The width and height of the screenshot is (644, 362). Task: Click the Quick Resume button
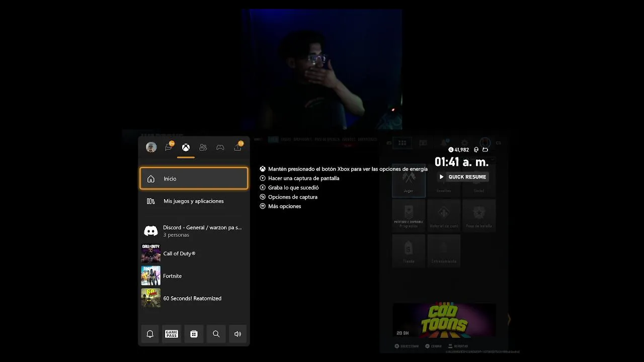click(463, 177)
